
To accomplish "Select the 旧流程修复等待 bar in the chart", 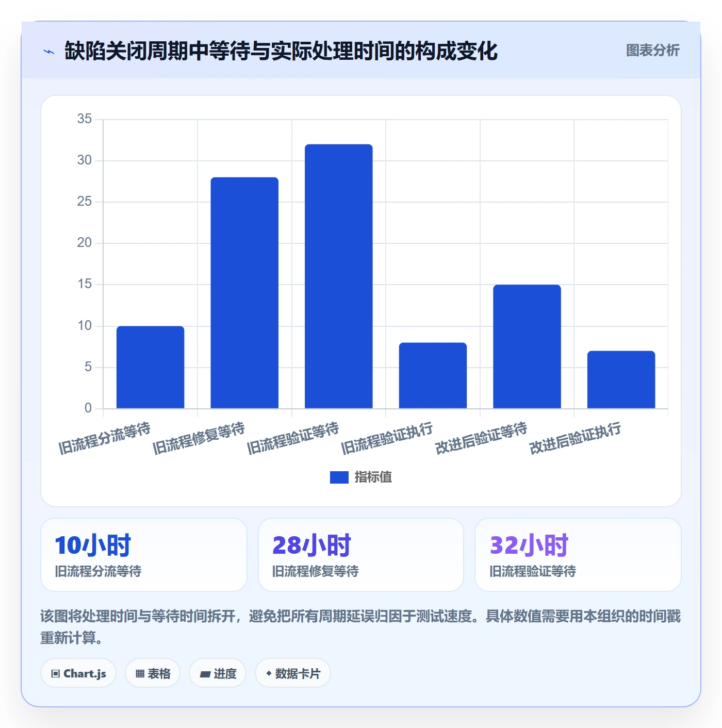I will pos(244,293).
